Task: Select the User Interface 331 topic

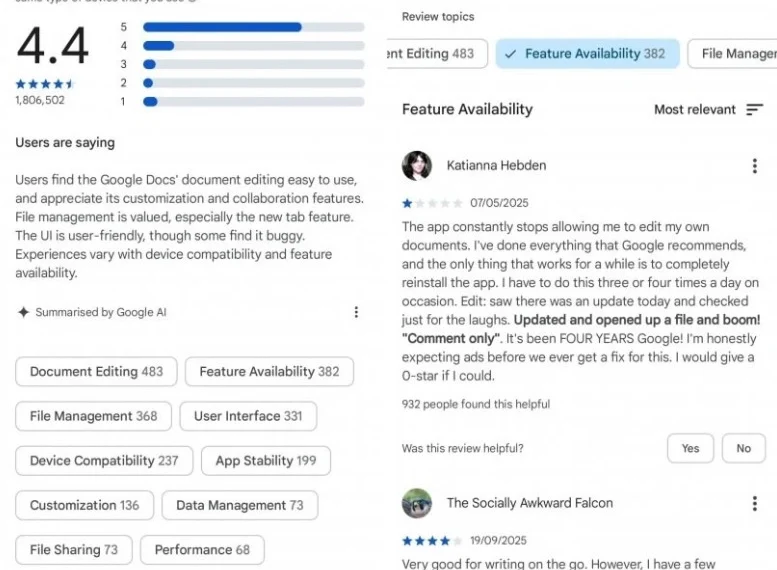Action: pos(248,416)
